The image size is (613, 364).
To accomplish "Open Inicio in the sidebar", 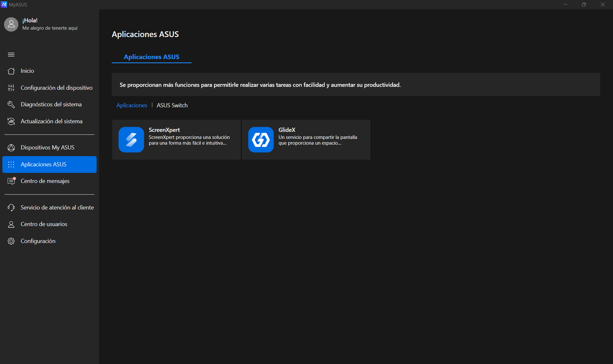I will point(49,71).
